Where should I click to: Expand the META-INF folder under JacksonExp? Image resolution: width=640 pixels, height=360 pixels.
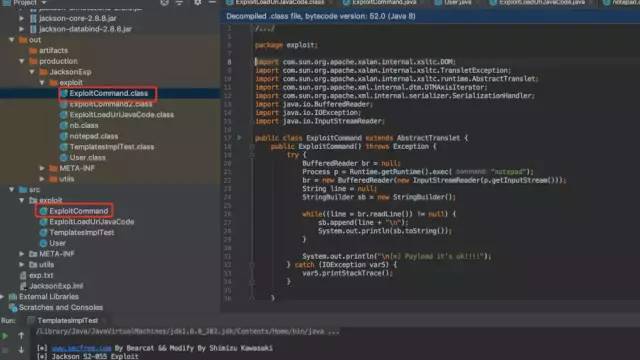click(42, 168)
